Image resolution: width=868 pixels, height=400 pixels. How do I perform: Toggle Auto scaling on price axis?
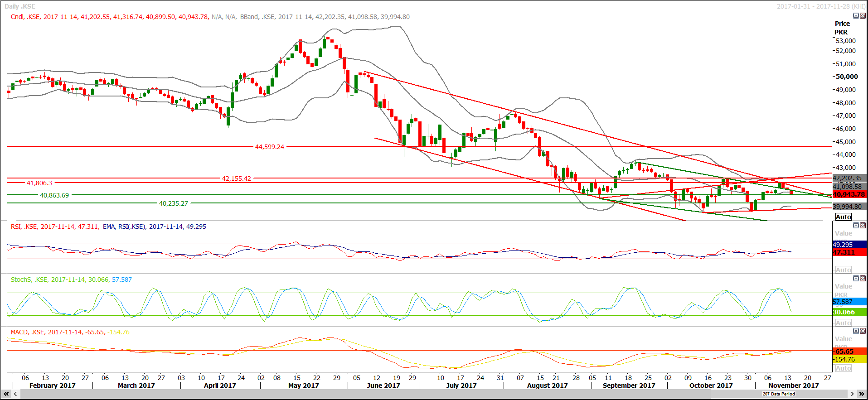[843, 217]
